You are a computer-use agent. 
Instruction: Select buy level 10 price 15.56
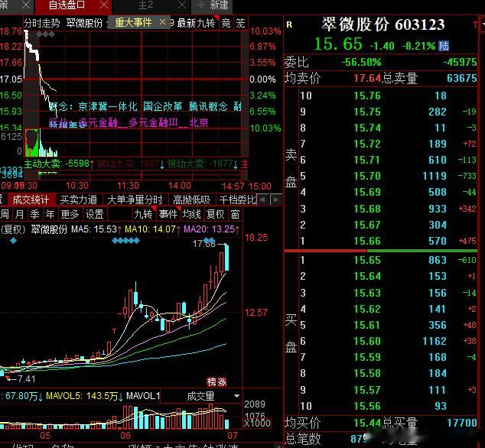(367, 406)
